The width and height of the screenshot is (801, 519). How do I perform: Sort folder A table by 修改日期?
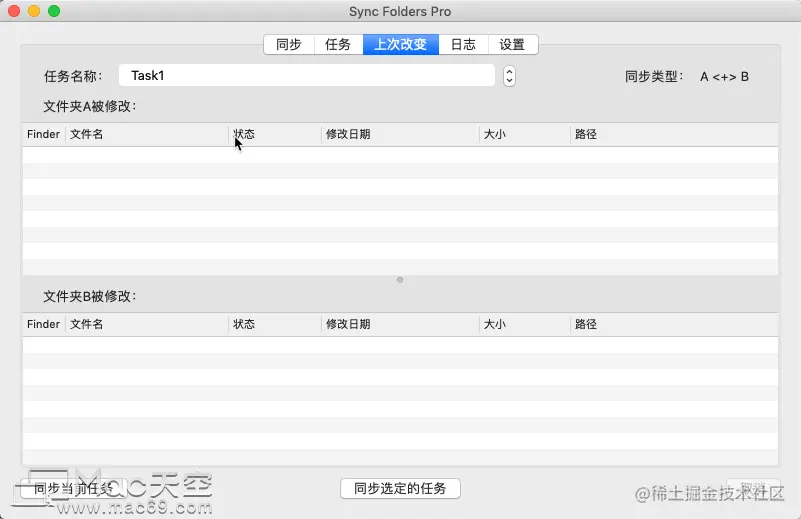point(400,134)
